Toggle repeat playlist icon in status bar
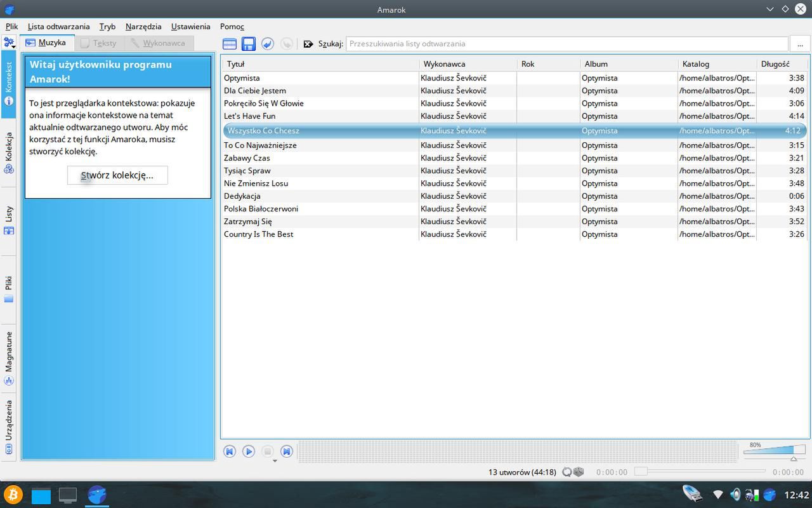 pyautogui.click(x=567, y=472)
